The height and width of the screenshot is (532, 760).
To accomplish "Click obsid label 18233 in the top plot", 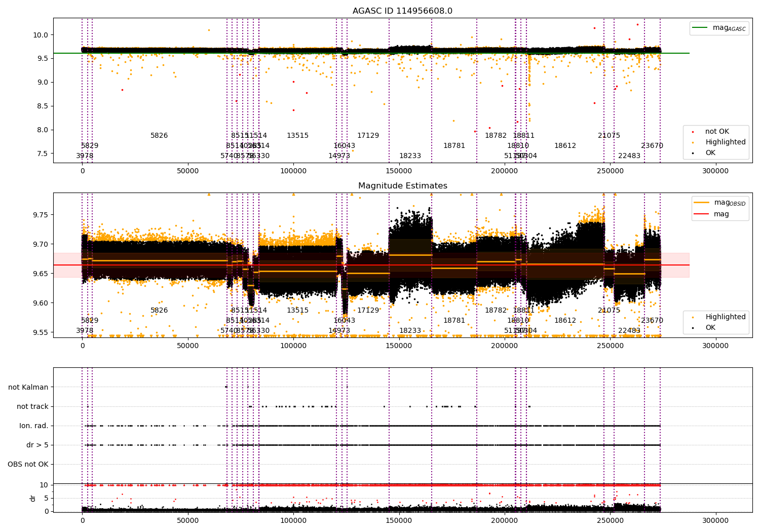I will point(410,156).
